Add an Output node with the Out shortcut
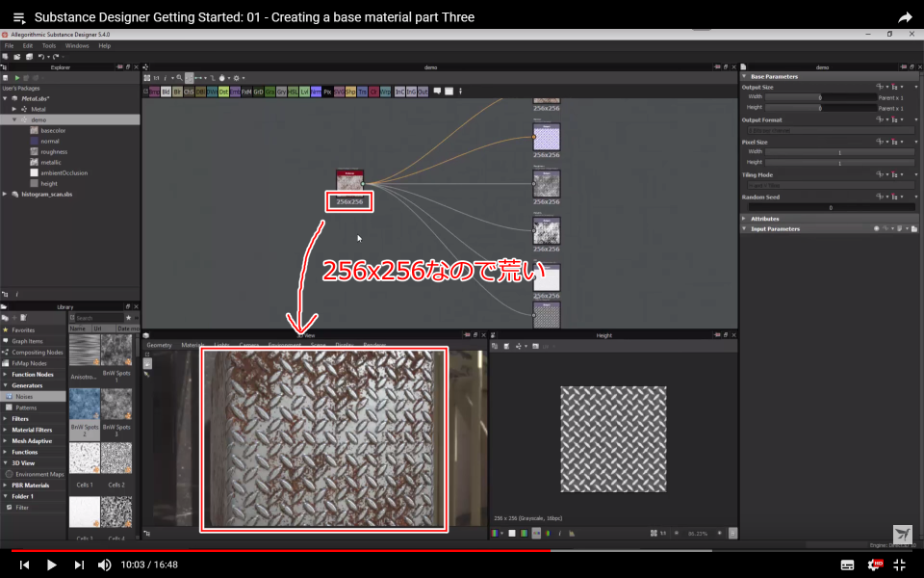This screenshot has height=578, width=924. click(423, 92)
